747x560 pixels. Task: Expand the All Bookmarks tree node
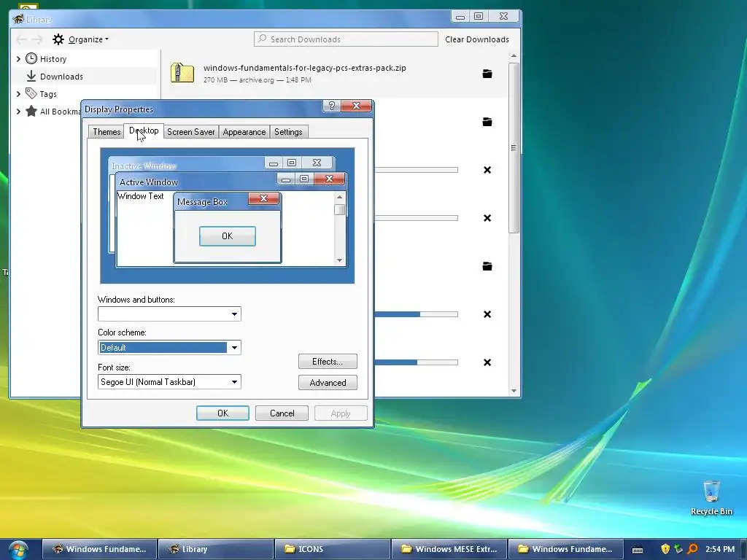coord(18,112)
